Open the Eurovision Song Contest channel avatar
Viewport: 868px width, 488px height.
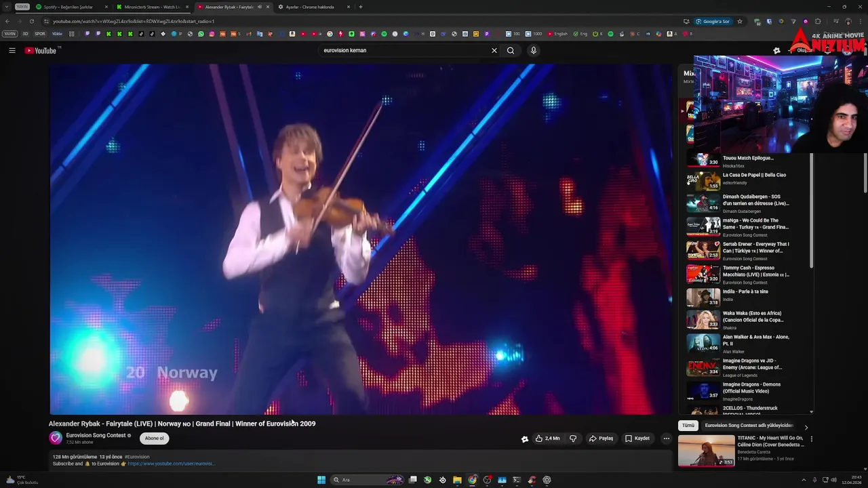tap(56, 438)
